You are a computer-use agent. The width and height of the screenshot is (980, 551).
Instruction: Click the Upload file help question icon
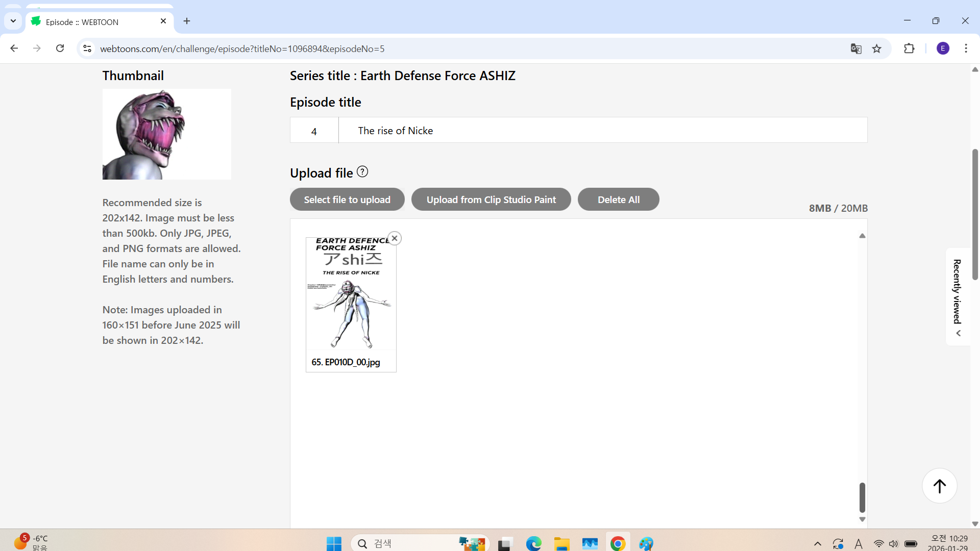point(362,172)
